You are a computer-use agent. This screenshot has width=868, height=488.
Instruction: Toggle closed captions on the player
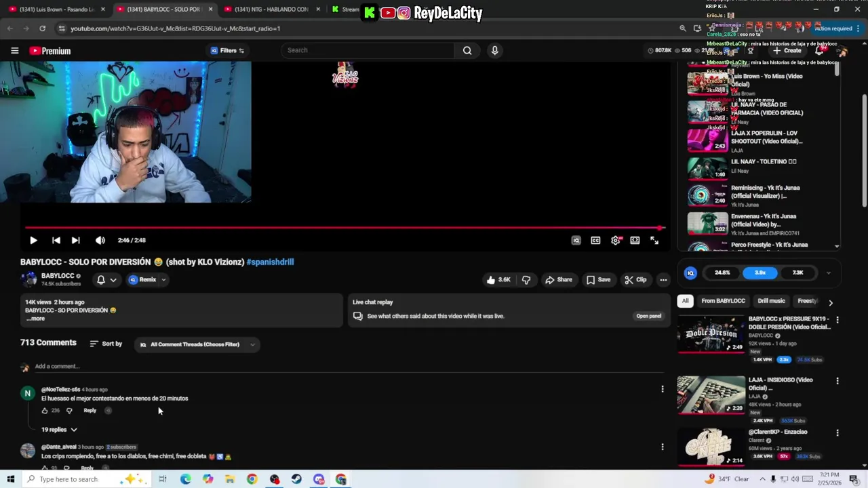pyautogui.click(x=595, y=240)
